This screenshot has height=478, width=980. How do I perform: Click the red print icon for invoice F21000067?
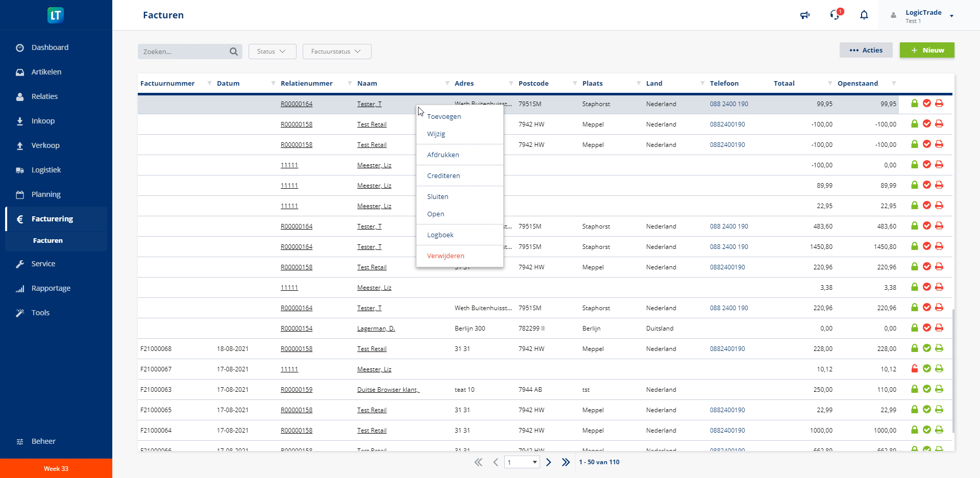tap(939, 369)
